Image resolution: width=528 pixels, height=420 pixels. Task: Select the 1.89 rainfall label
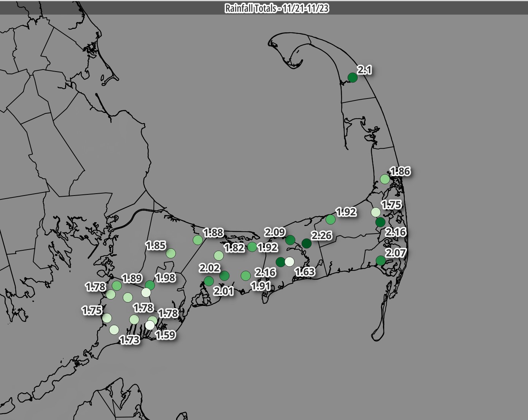(x=132, y=278)
